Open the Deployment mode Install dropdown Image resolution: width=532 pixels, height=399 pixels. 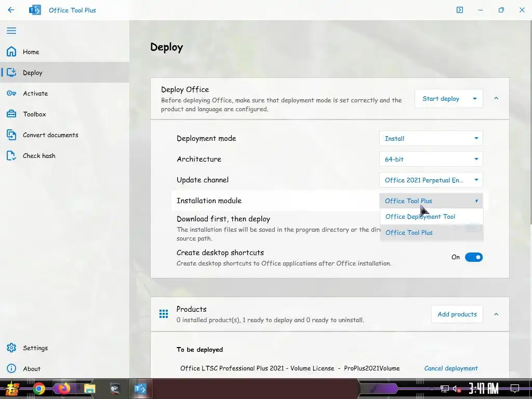point(431,138)
